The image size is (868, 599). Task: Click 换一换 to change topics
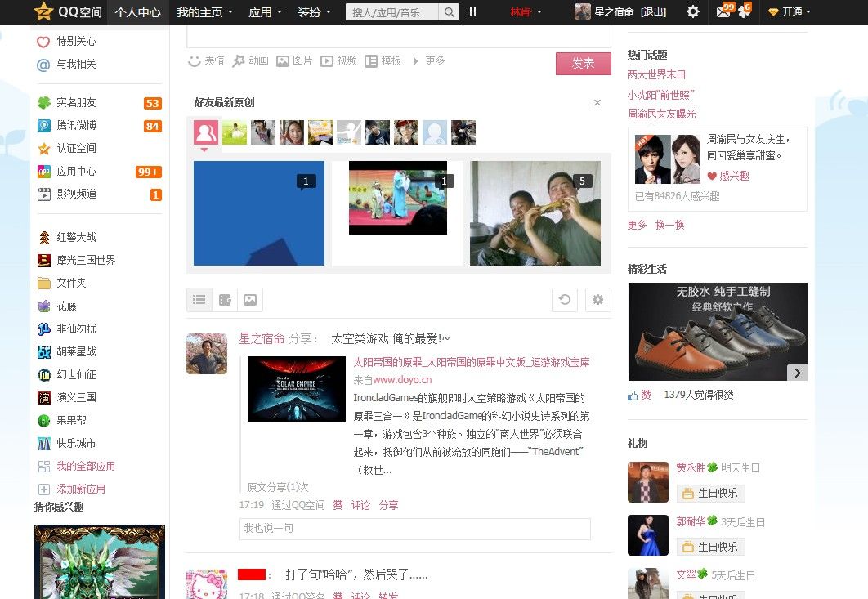(670, 225)
